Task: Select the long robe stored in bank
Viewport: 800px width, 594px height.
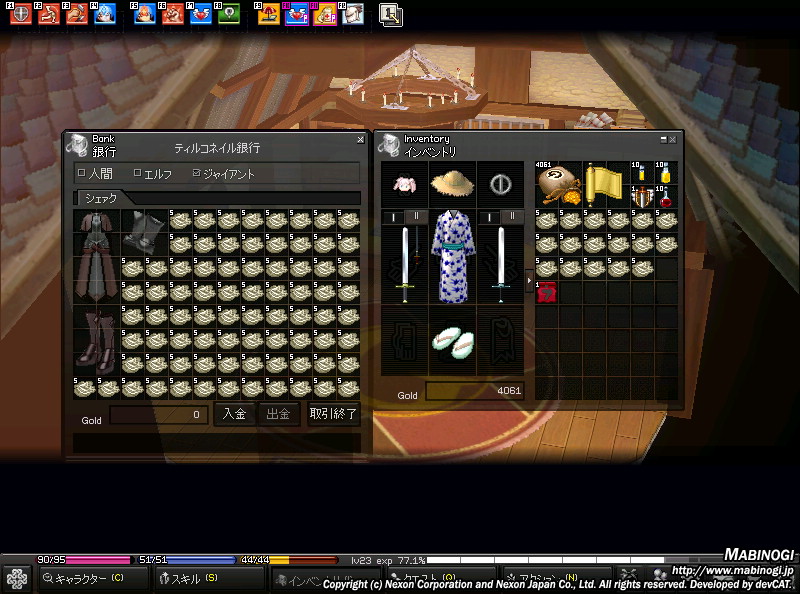Action: (x=96, y=257)
